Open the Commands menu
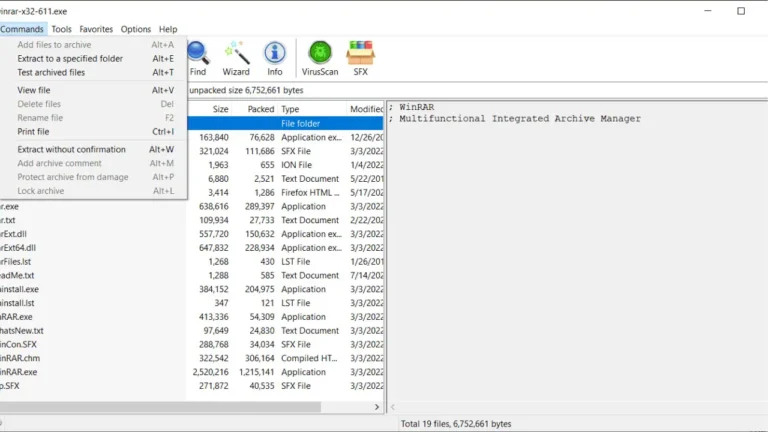Screen dimensions: 768x432 (x=22, y=29)
